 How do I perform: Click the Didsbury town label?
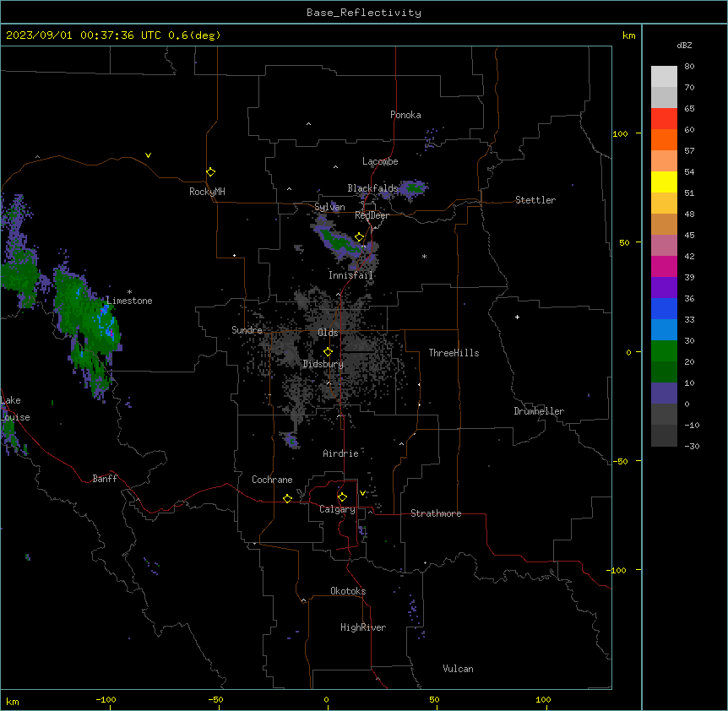[323, 364]
